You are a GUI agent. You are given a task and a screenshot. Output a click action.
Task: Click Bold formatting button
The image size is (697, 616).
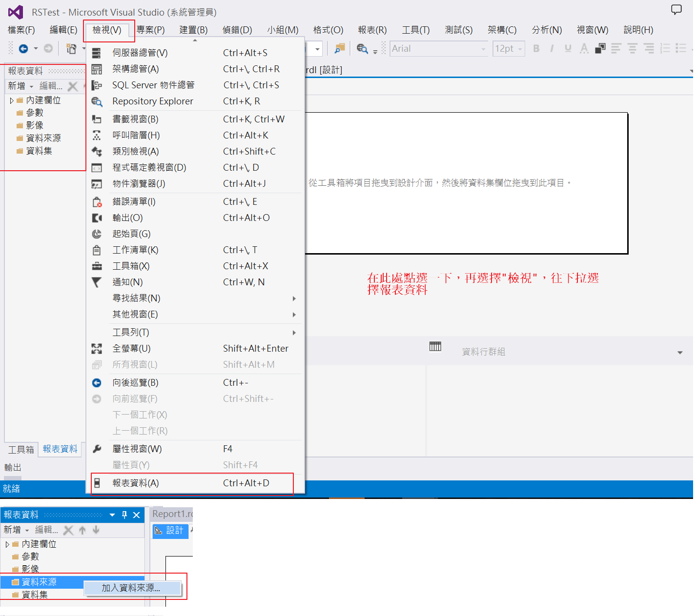(536, 48)
